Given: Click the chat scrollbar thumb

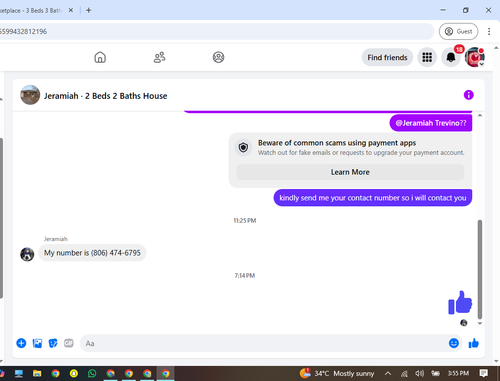Looking at the screenshot, I should click(480, 269).
